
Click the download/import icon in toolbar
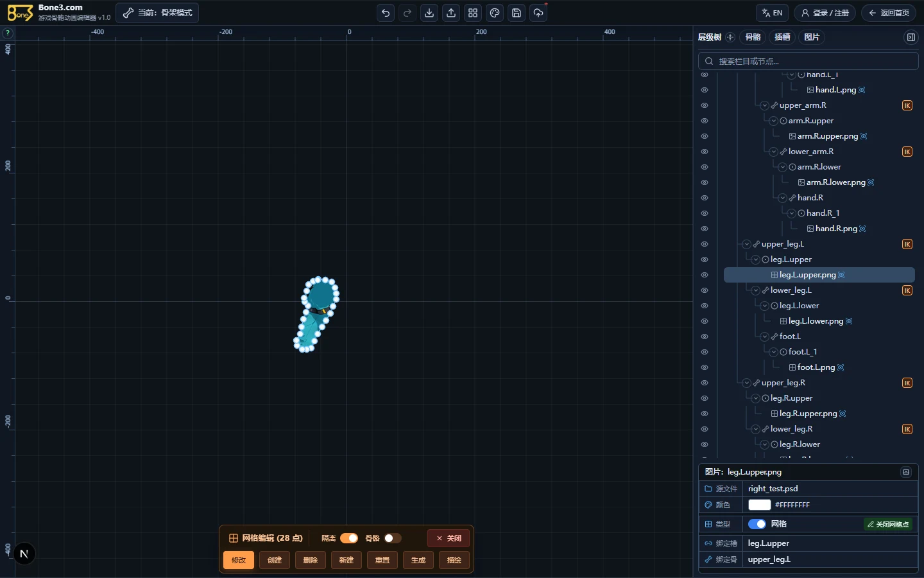[429, 13]
